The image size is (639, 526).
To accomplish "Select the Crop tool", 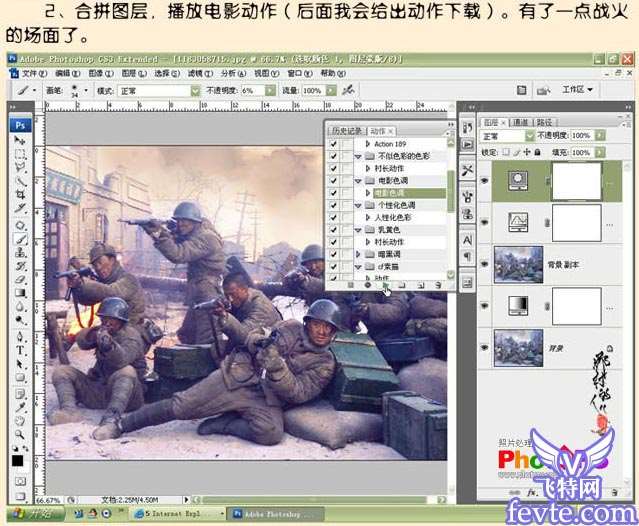I will 20,194.
